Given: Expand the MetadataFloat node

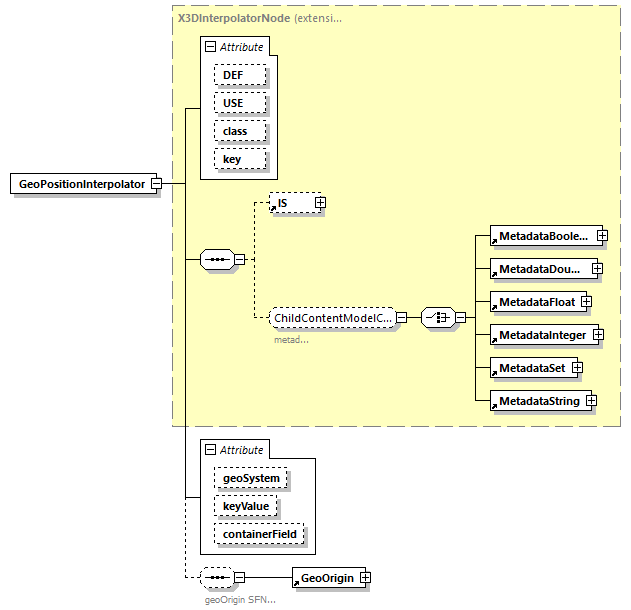Looking at the screenshot, I should click(x=586, y=301).
